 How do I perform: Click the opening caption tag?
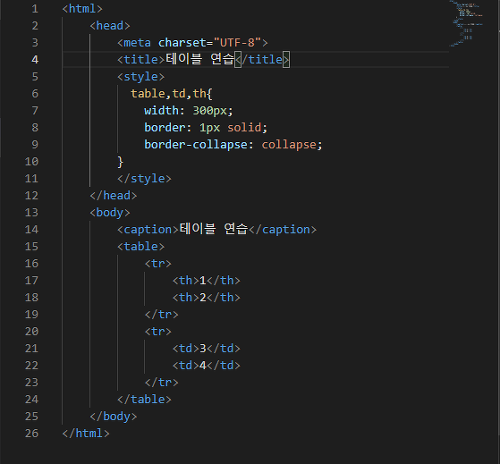(148, 230)
